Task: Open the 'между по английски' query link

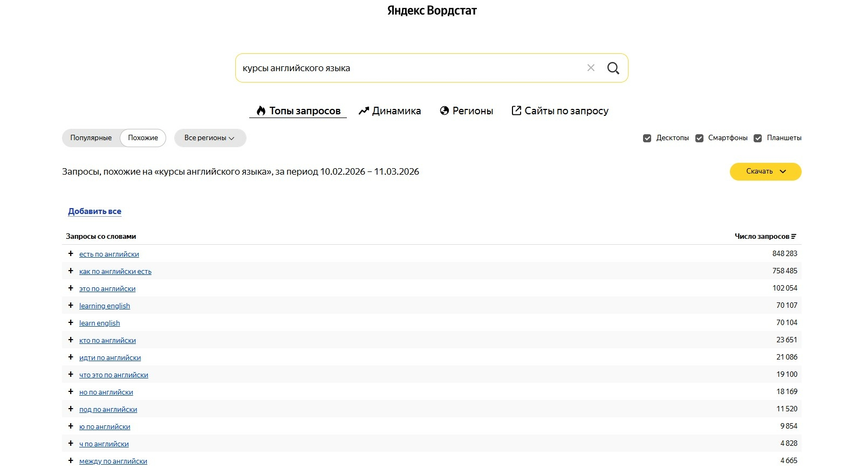Action: point(113,461)
